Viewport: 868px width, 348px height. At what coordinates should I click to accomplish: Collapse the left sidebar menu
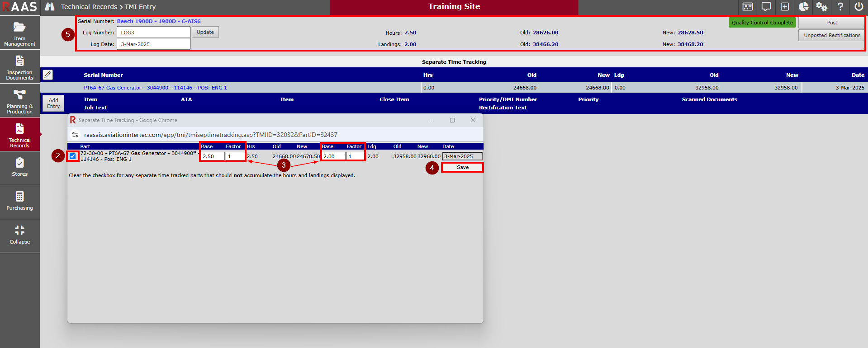(x=19, y=235)
